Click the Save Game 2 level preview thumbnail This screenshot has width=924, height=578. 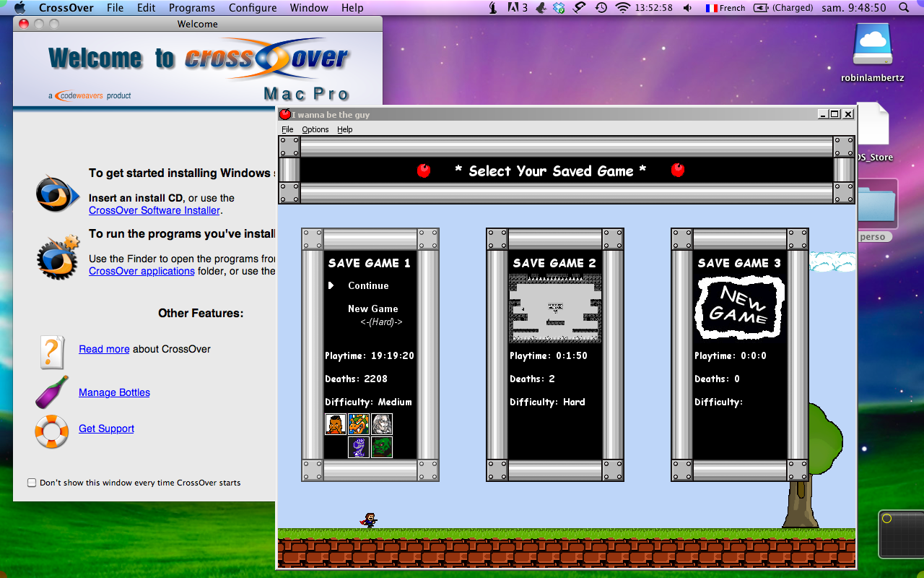coord(554,308)
